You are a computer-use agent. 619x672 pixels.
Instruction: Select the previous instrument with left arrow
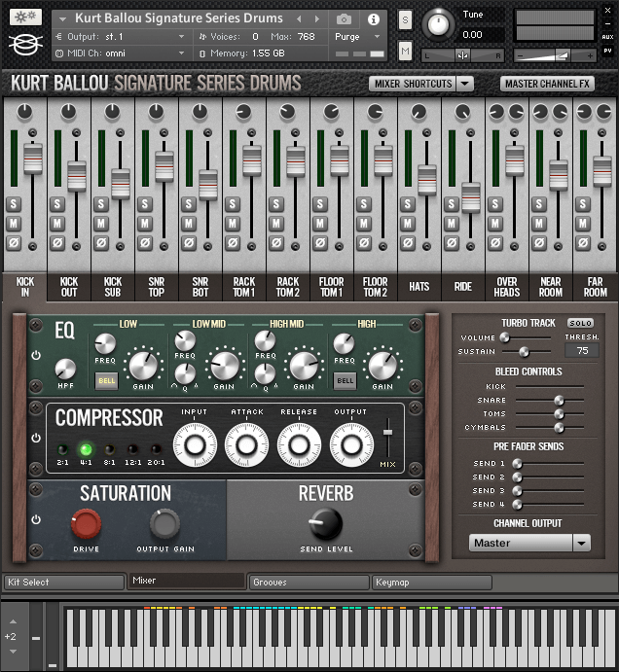tap(299, 18)
